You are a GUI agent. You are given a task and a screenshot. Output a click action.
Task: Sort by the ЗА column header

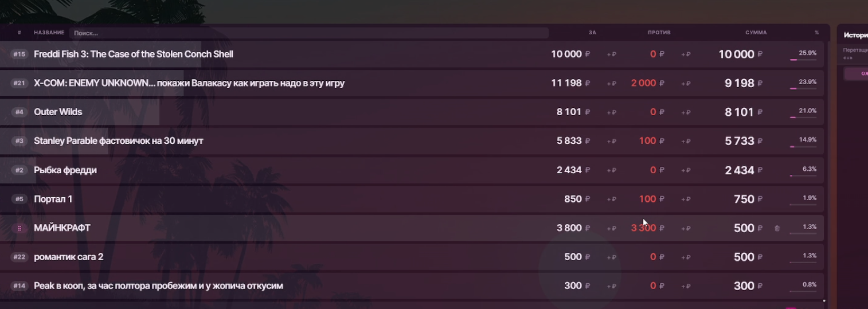592,33
